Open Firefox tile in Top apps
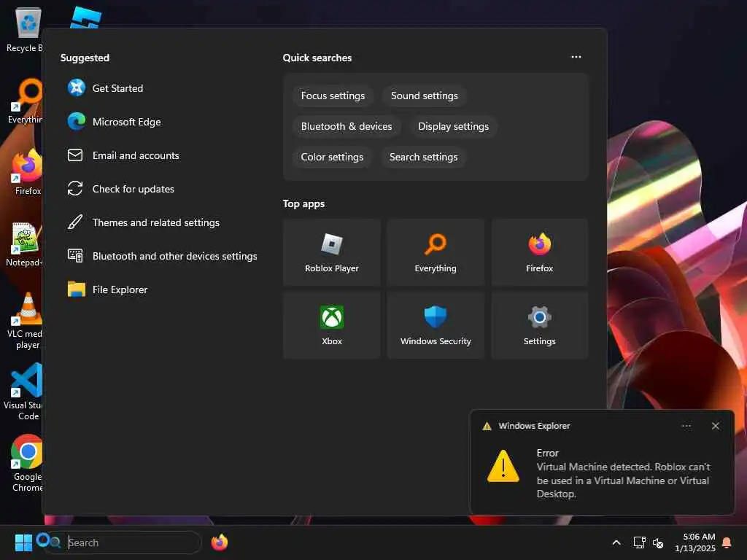 point(539,252)
